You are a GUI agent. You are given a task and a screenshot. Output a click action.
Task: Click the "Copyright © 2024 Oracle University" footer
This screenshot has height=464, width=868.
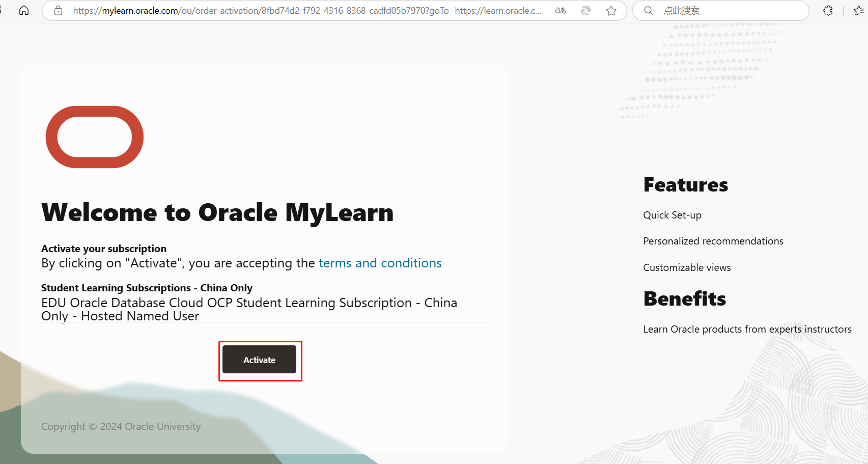point(121,426)
